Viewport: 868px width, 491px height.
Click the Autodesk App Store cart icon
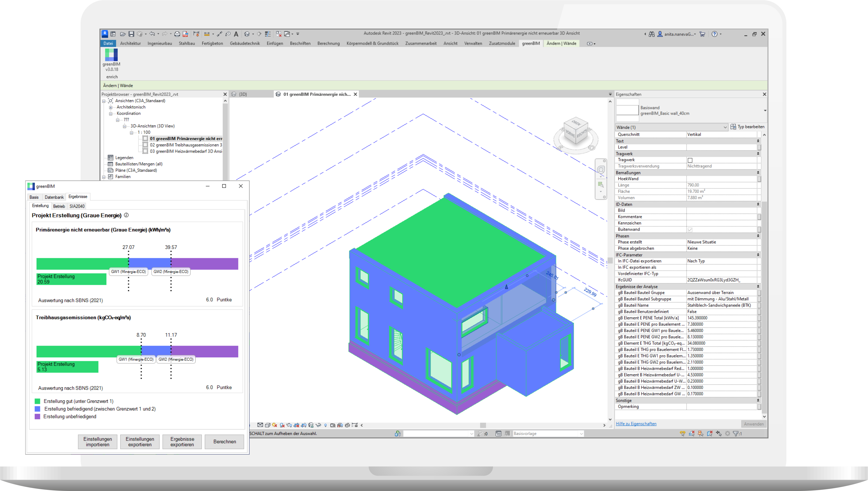(702, 34)
